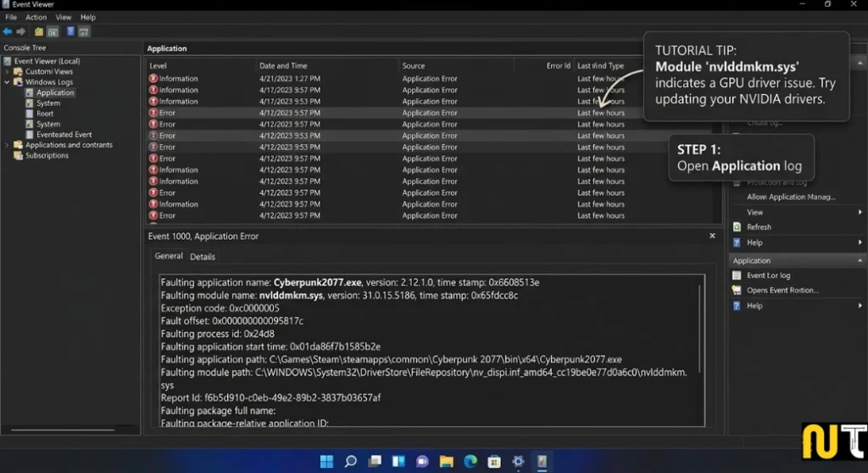Sort by the Error Id column header
This screenshot has height=473, width=868.
558,65
